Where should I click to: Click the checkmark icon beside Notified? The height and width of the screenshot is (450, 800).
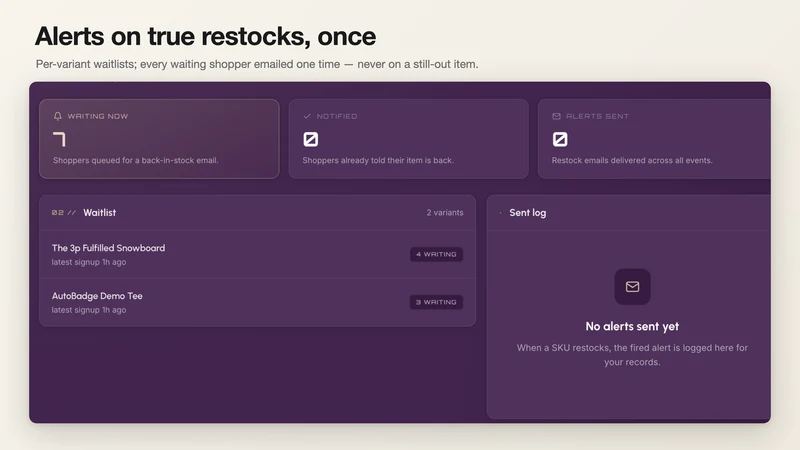[x=307, y=116]
